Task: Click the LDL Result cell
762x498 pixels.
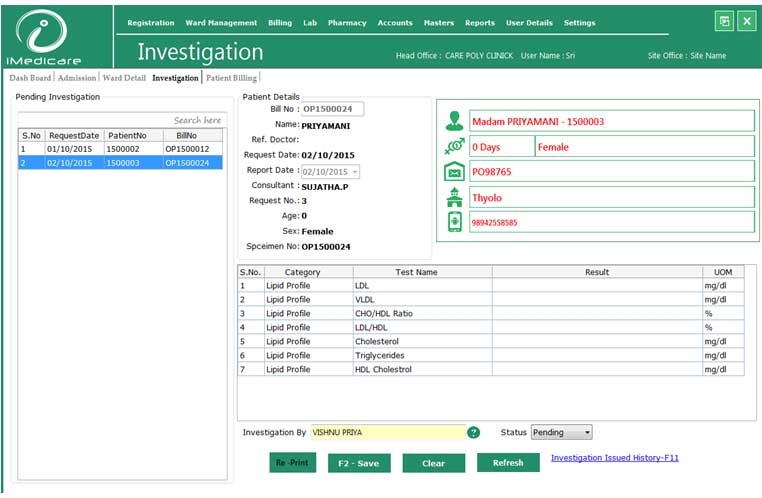Action: click(596, 286)
